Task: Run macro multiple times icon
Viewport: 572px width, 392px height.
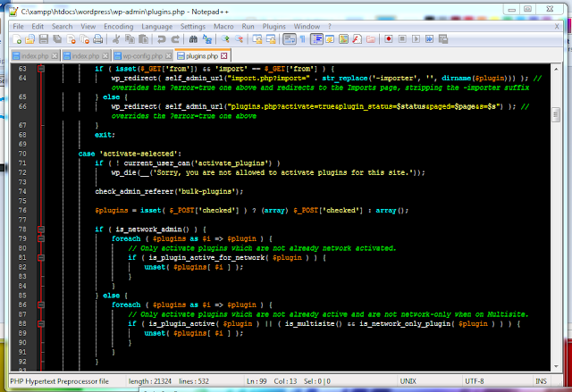Action: point(429,39)
